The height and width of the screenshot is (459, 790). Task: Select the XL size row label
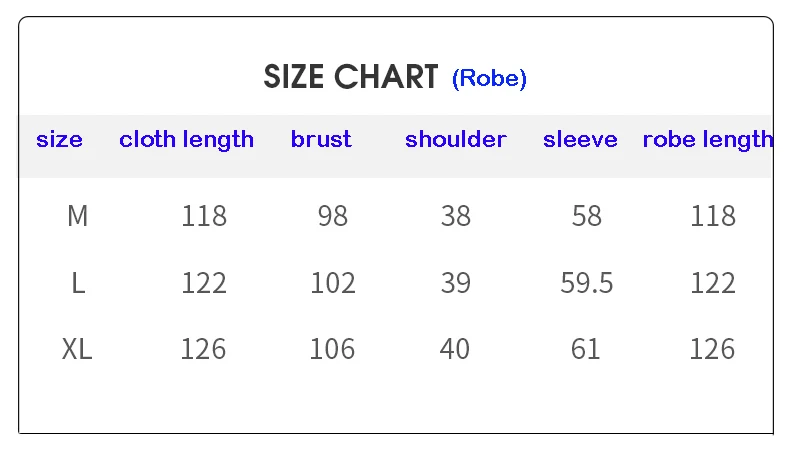coord(77,349)
